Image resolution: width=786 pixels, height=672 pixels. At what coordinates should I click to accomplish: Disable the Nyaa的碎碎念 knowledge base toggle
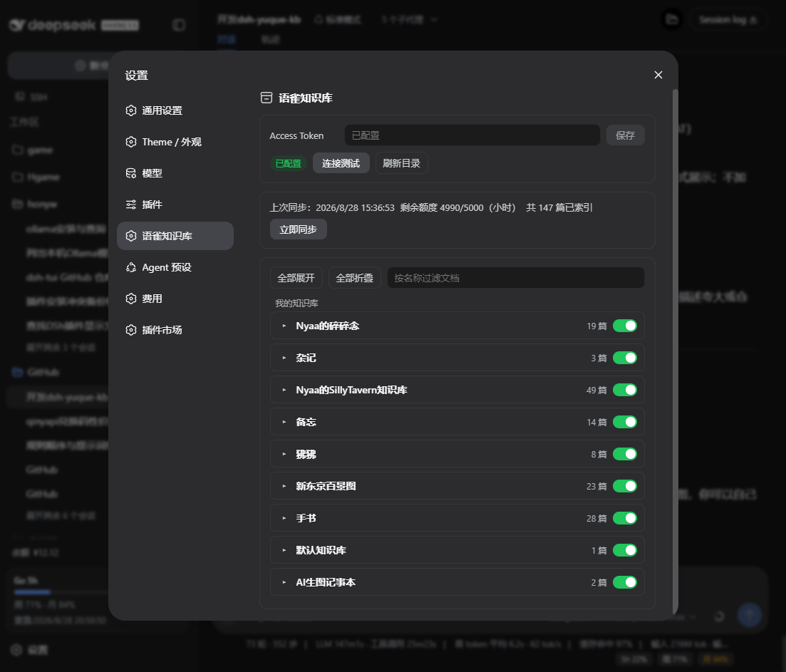point(624,326)
